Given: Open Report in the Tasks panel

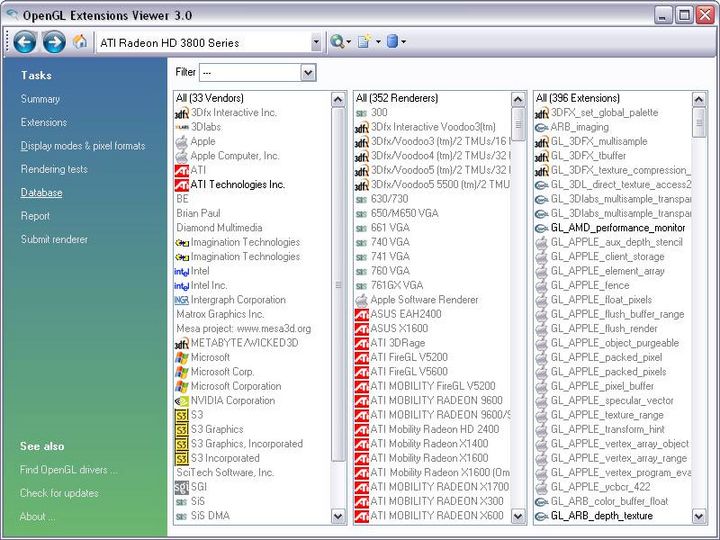Looking at the screenshot, I should [35, 216].
